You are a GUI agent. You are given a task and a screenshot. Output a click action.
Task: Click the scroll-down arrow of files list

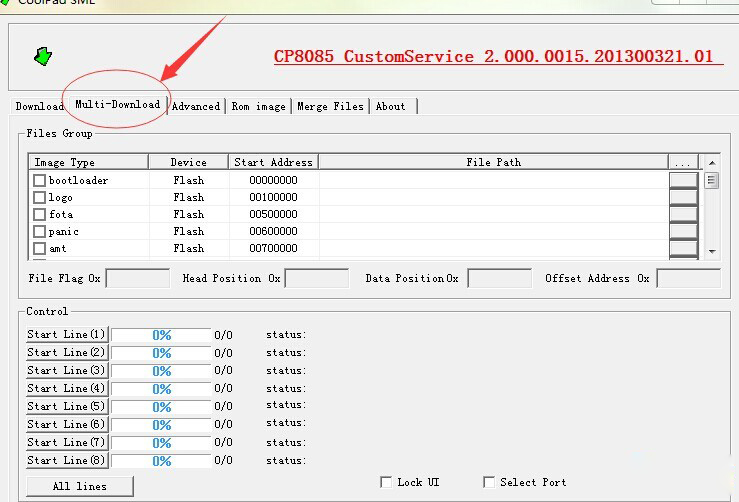pos(712,251)
